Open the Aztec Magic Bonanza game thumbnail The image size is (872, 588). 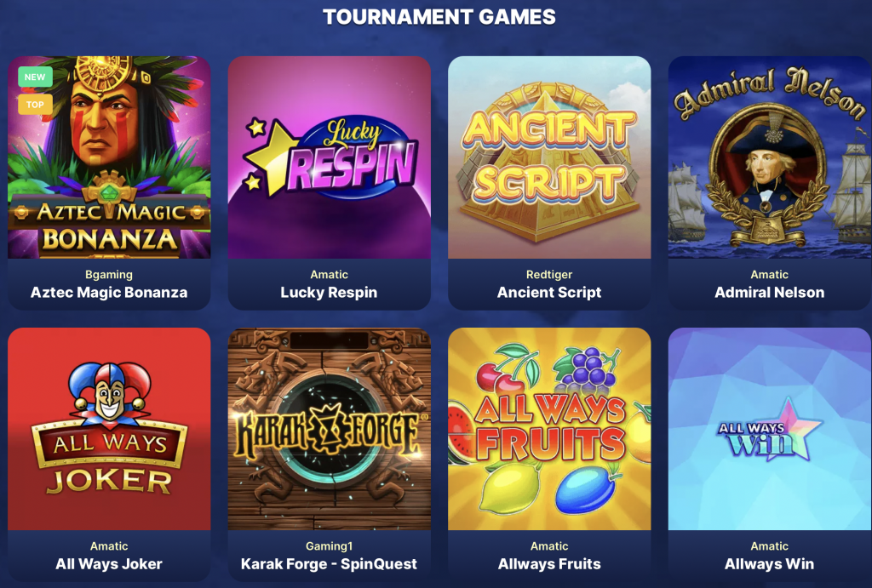(x=109, y=157)
